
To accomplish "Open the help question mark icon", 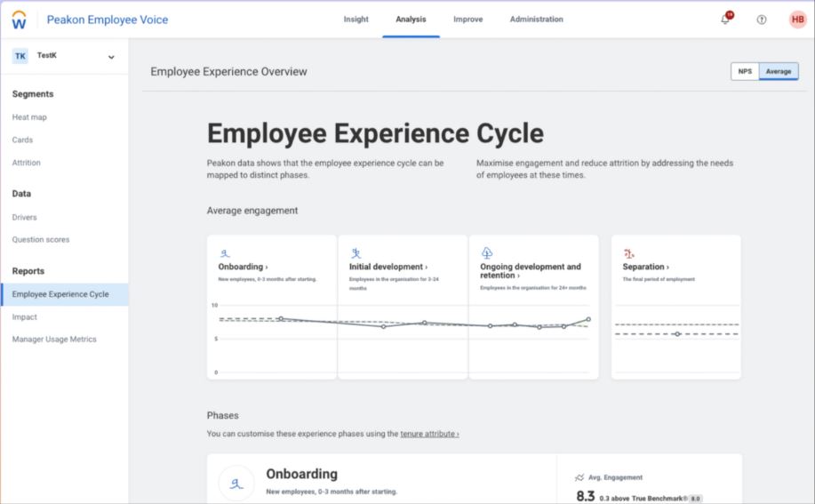I will click(x=762, y=20).
